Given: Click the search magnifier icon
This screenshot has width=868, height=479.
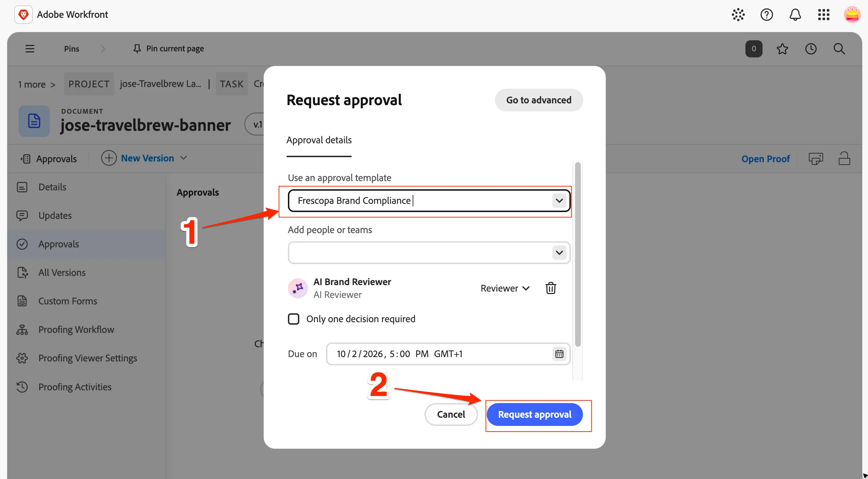Looking at the screenshot, I should pos(839,49).
